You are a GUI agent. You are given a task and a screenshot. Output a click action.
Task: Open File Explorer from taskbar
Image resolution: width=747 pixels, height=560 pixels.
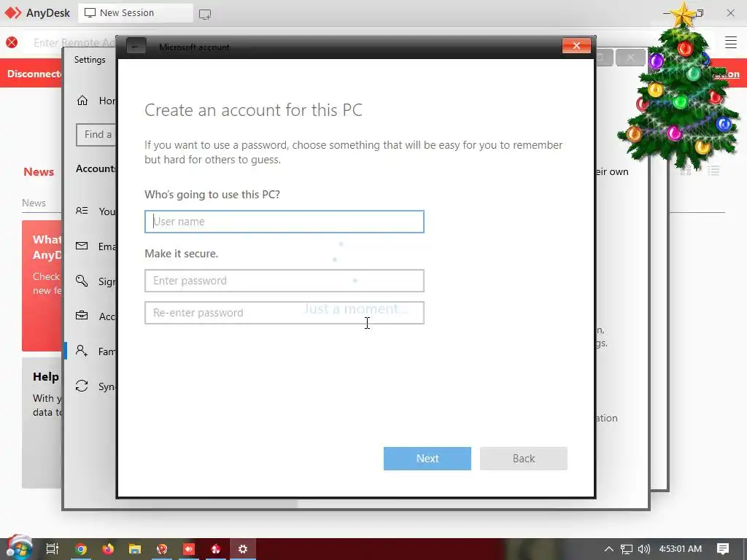(135, 549)
